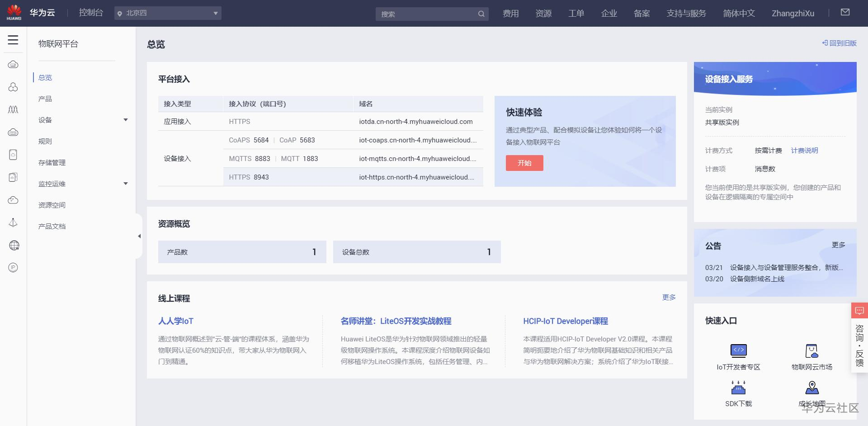
Task: Open 规则 in the sidebar
Action: pyautogui.click(x=45, y=141)
